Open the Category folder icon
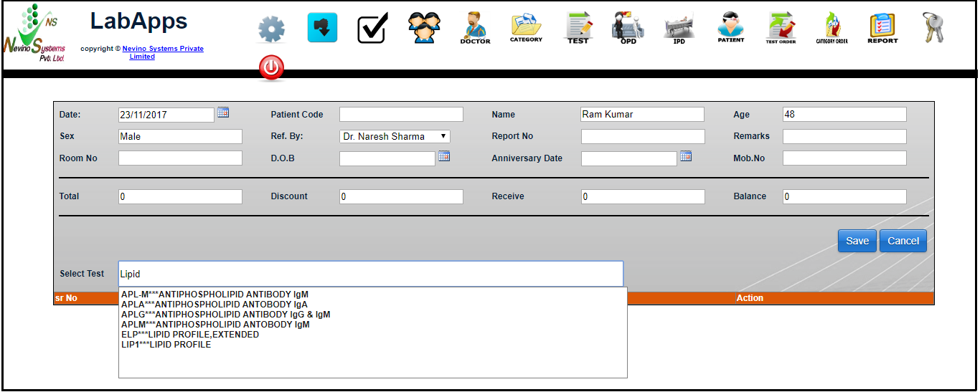 [526, 28]
